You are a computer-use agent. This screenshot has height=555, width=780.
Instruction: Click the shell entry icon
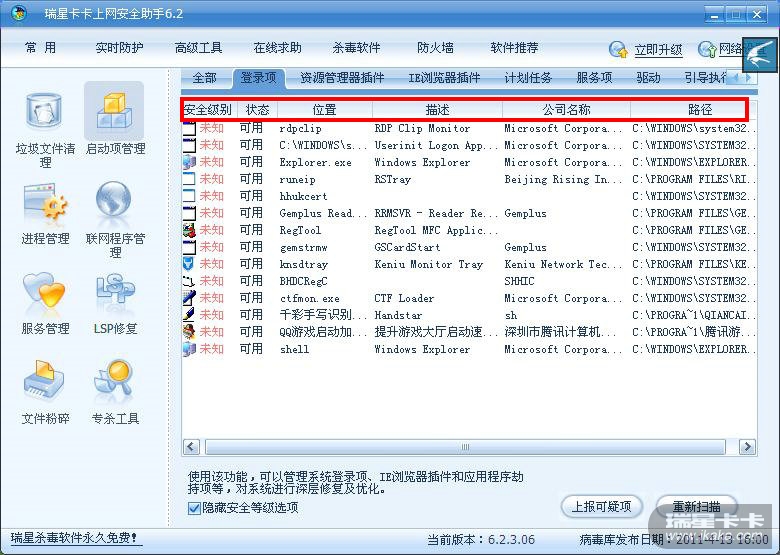click(x=189, y=349)
